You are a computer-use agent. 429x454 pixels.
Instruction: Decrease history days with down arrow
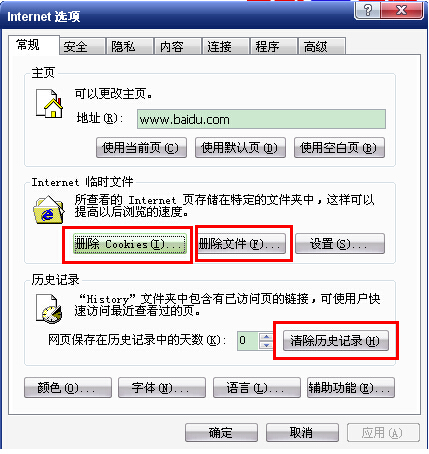point(266,345)
